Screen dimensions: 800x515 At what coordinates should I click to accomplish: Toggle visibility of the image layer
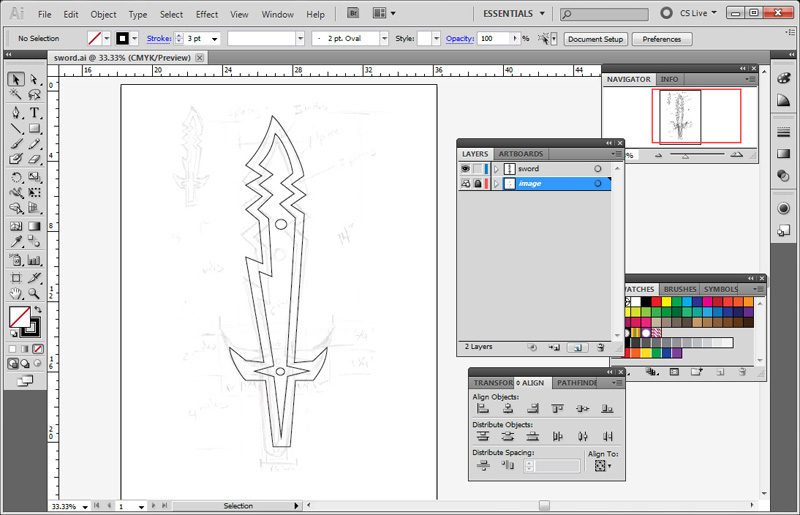point(465,183)
